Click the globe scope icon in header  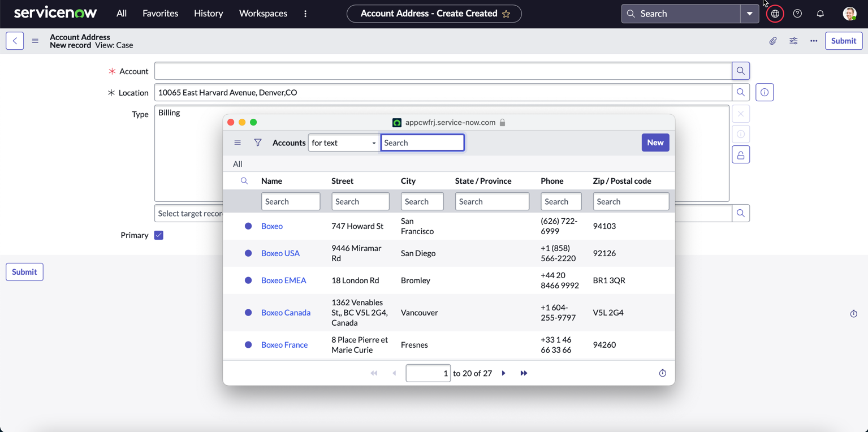(775, 14)
